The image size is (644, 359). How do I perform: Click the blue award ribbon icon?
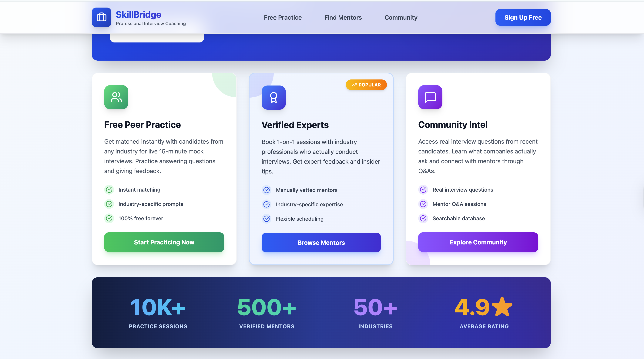[x=273, y=98]
